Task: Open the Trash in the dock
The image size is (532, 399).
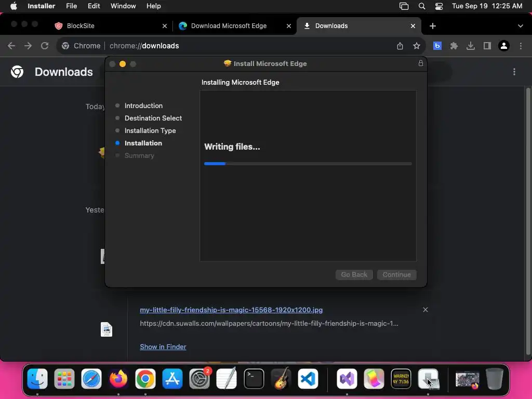Action: click(x=495, y=378)
